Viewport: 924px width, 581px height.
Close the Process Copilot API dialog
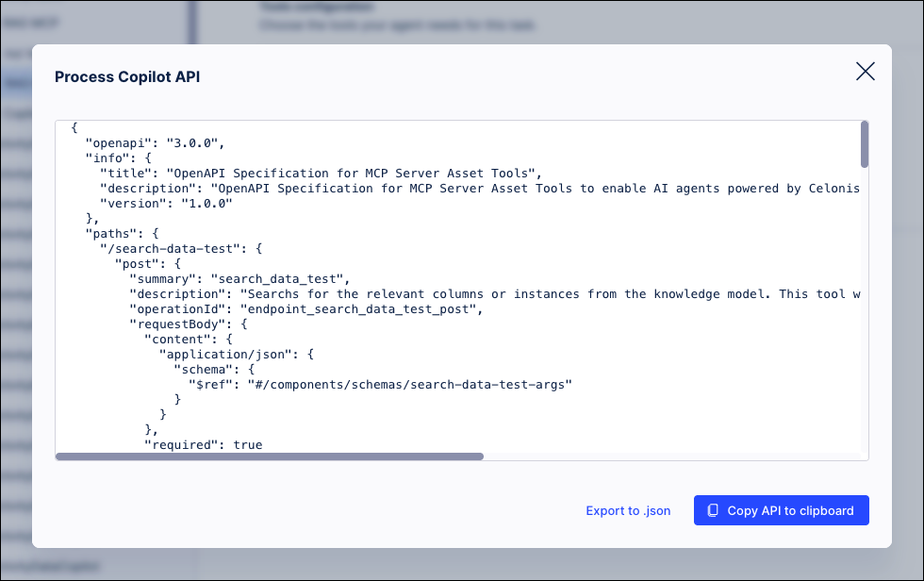[865, 71]
